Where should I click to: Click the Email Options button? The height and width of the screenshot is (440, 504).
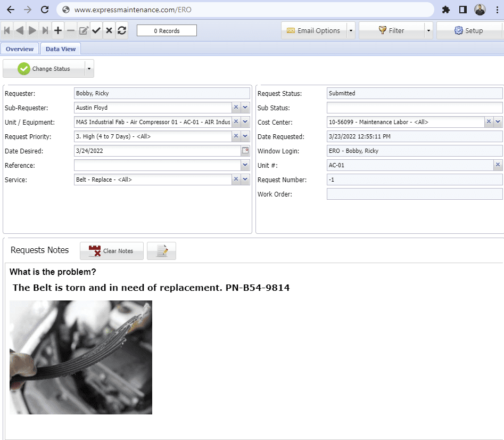314,30
